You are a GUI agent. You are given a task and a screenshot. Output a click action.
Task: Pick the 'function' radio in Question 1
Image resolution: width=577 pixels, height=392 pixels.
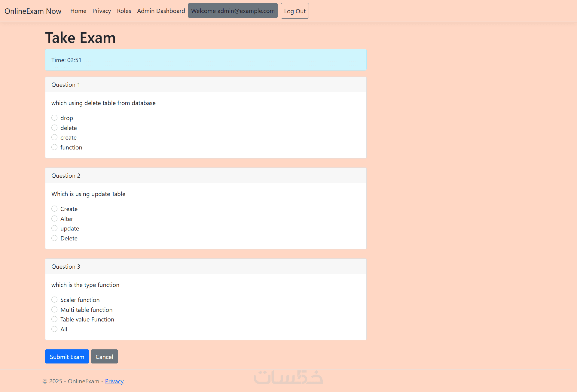(x=54, y=147)
